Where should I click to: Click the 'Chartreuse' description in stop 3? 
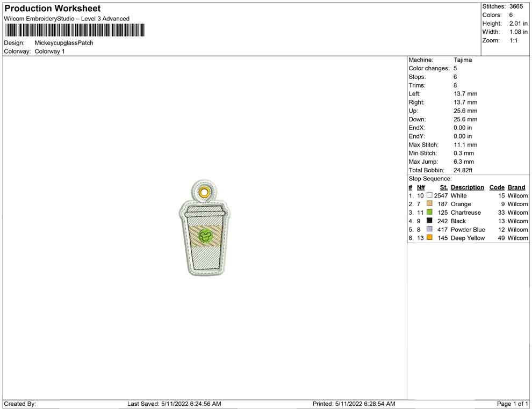(x=465, y=213)
